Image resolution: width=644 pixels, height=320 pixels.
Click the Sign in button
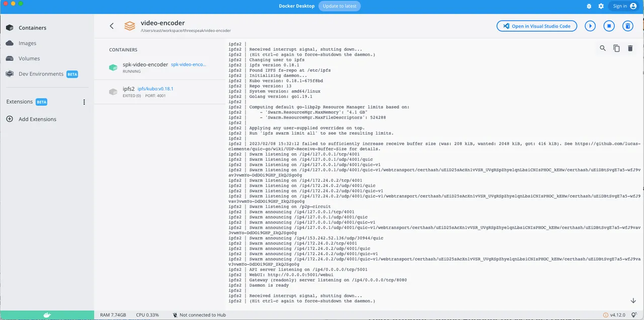coord(624,6)
